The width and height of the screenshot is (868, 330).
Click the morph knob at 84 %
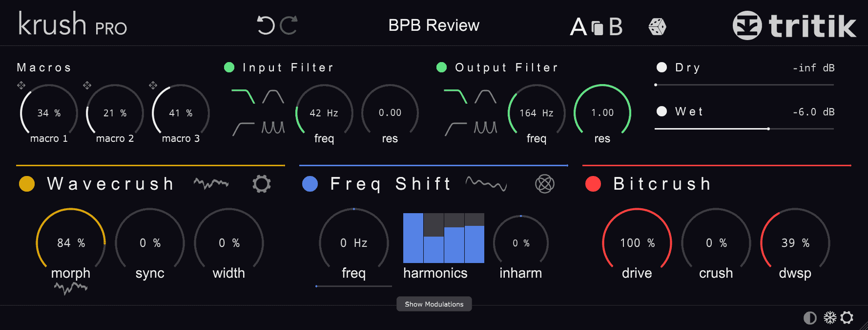coord(71,242)
